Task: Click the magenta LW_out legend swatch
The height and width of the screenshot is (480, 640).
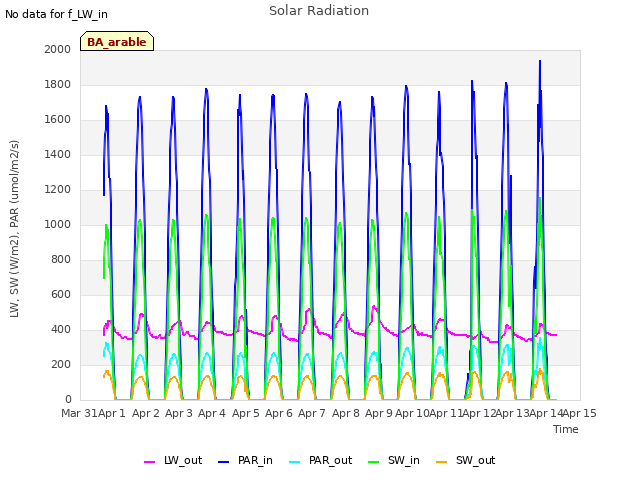Action: click(x=149, y=462)
